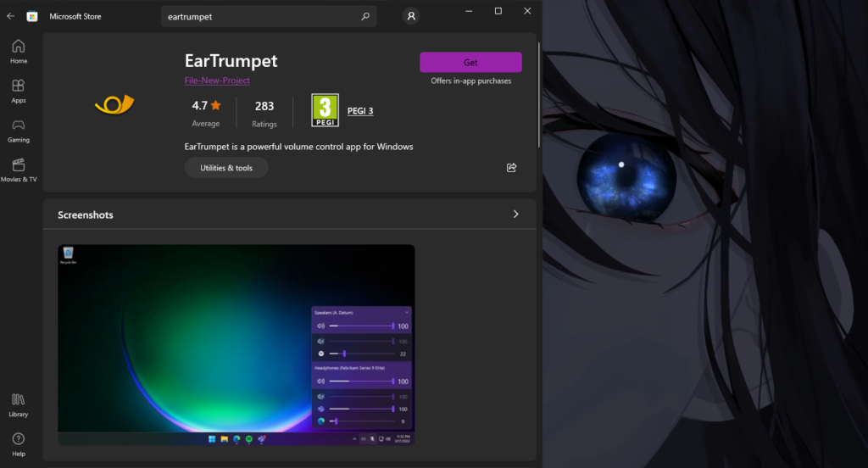The height and width of the screenshot is (468, 868).
Task: Click the 283 Ratings count
Action: pos(264,114)
